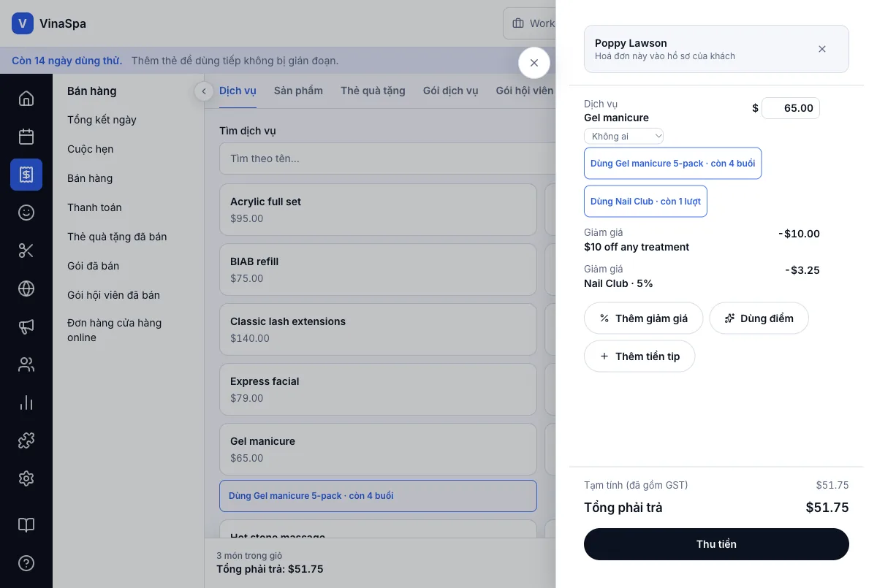Toggle Dùng Nail Club còn 1 lượt
877x588 pixels.
point(645,201)
